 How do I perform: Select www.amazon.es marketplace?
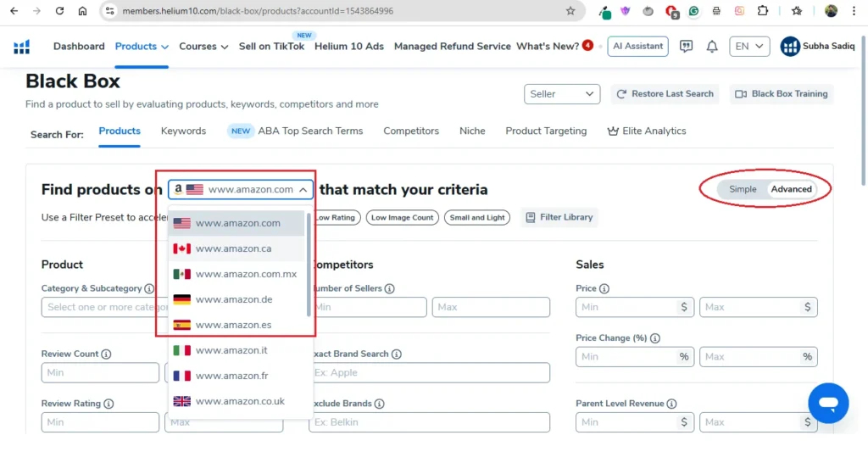236,325
